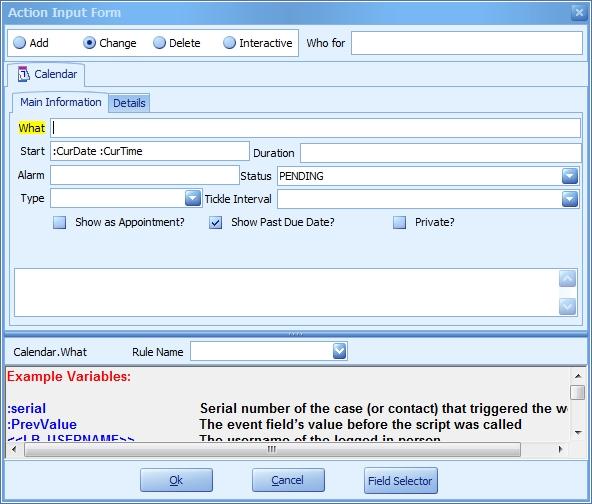This screenshot has height=504, width=592.
Task: Open the Tickle Interval dropdown arrow
Action: click(570, 199)
